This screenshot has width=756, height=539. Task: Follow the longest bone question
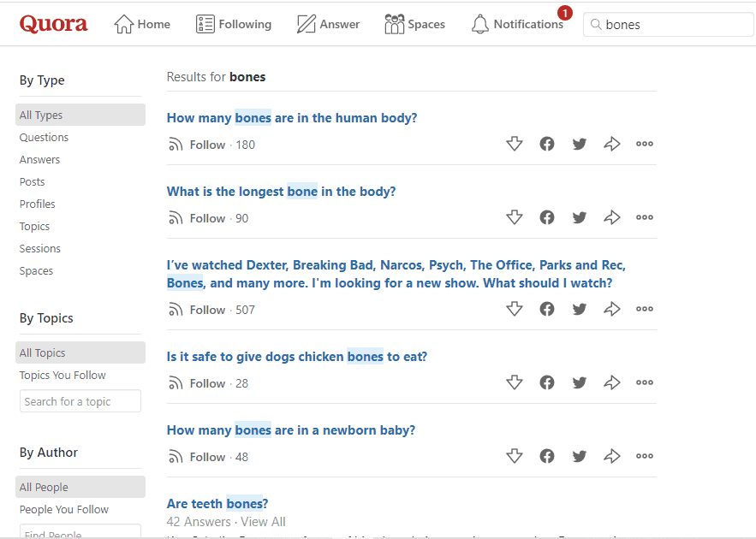pos(206,217)
